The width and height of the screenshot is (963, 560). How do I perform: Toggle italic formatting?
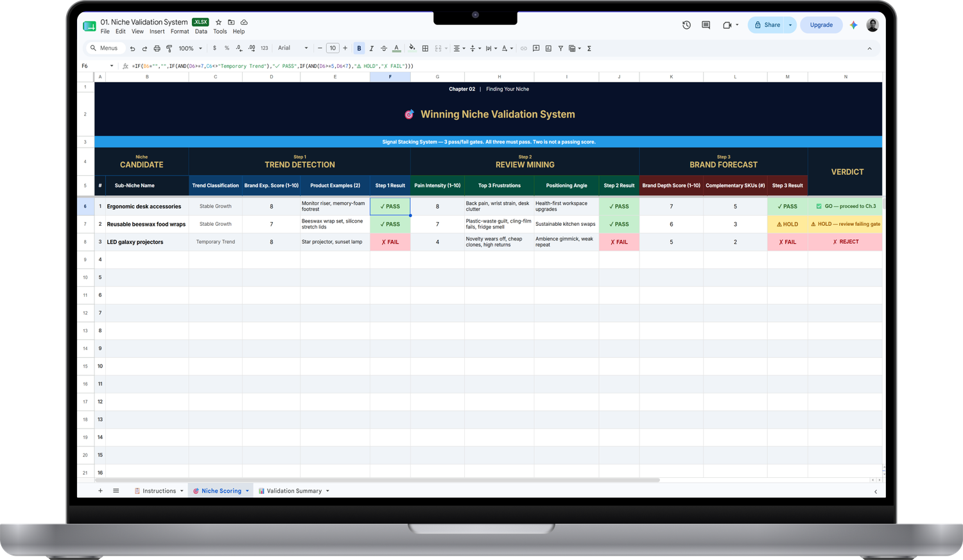tap(371, 48)
